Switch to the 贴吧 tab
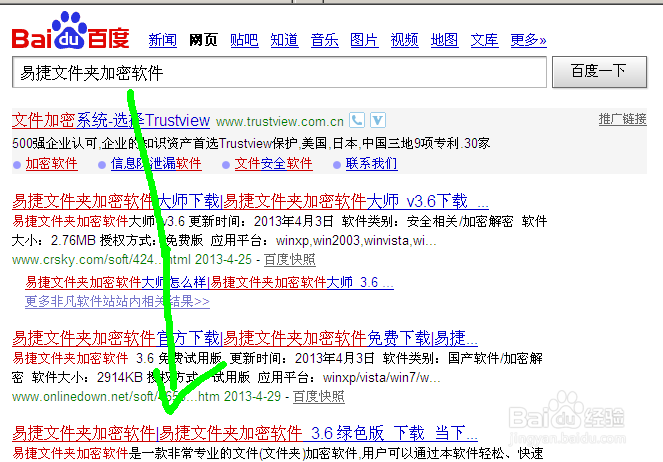The width and height of the screenshot is (663, 462). pos(244,40)
